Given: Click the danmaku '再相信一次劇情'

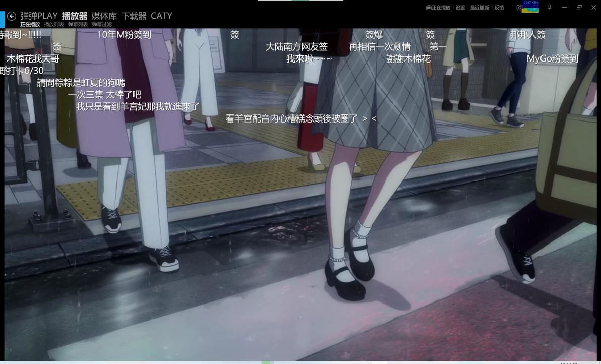Looking at the screenshot, I should (380, 47).
